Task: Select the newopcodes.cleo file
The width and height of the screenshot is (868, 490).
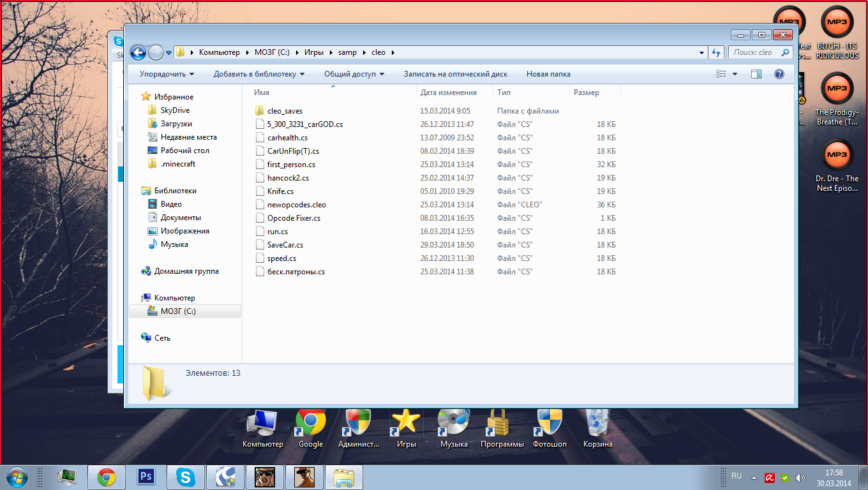Action: (297, 205)
